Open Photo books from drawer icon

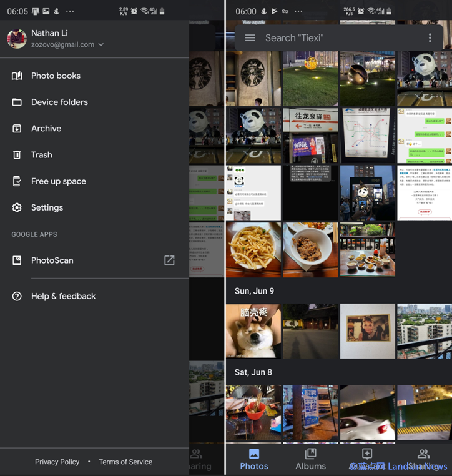17,76
